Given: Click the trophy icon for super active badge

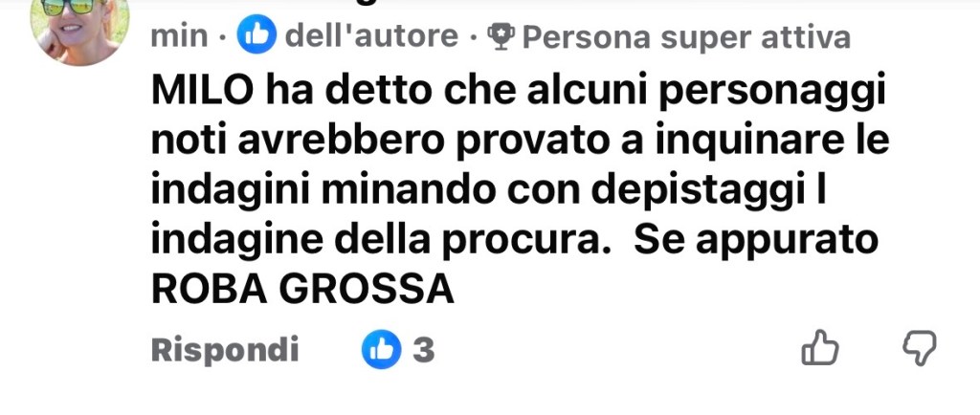Looking at the screenshot, I should tap(501, 37).
